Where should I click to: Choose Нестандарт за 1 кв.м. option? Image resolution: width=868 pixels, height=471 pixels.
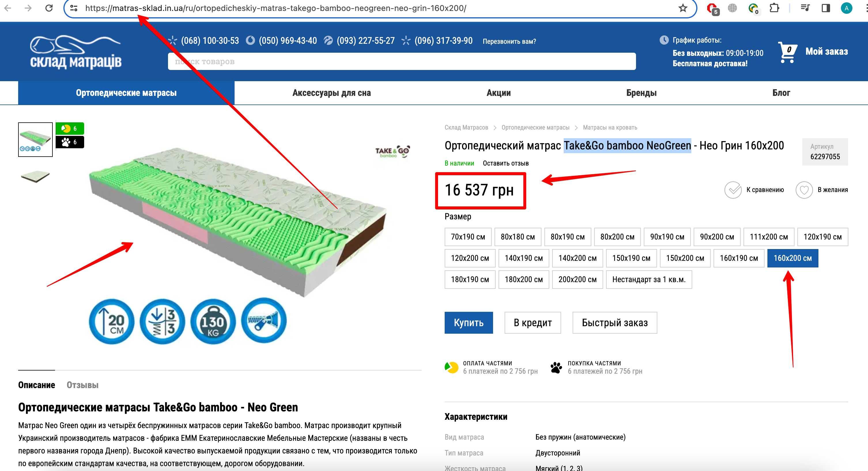coord(649,280)
